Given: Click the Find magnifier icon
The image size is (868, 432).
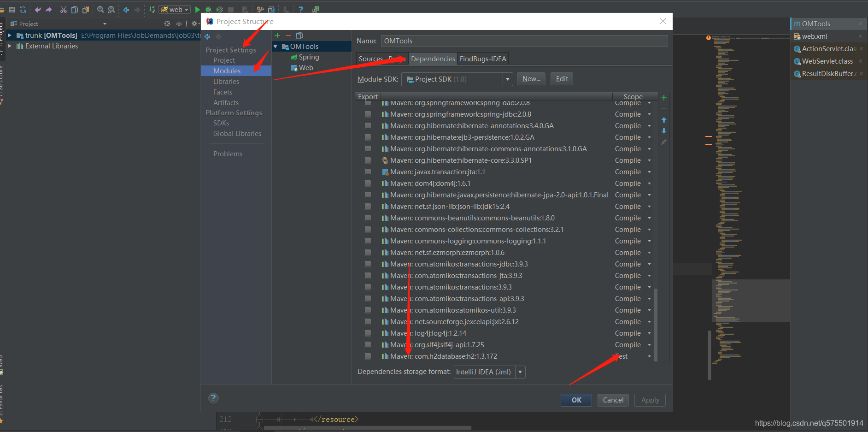Looking at the screenshot, I should pyautogui.click(x=100, y=9).
